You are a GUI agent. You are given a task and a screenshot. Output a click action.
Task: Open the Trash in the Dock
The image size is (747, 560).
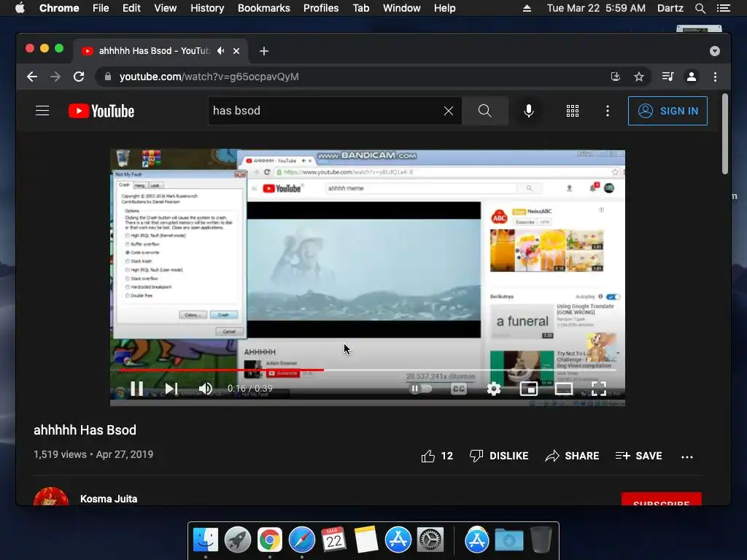pyautogui.click(x=541, y=540)
